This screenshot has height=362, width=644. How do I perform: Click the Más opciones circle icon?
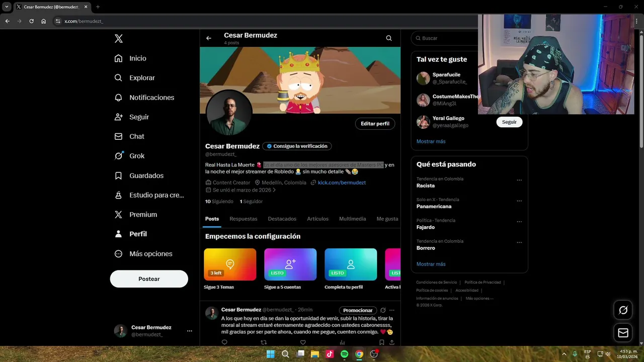[118, 254]
